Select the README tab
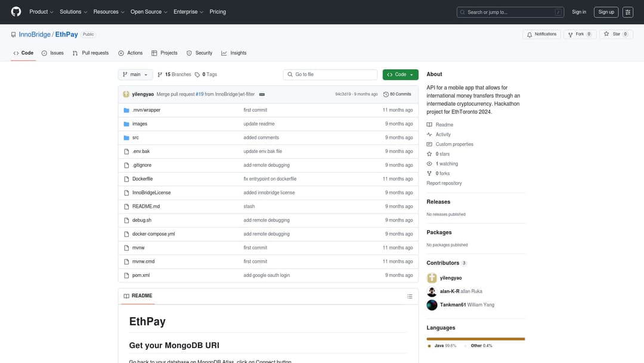 point(138,296)
